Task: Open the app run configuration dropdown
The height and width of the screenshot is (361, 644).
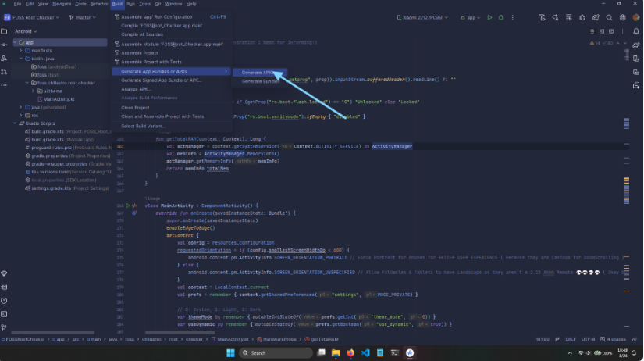Action: [470, 18]
